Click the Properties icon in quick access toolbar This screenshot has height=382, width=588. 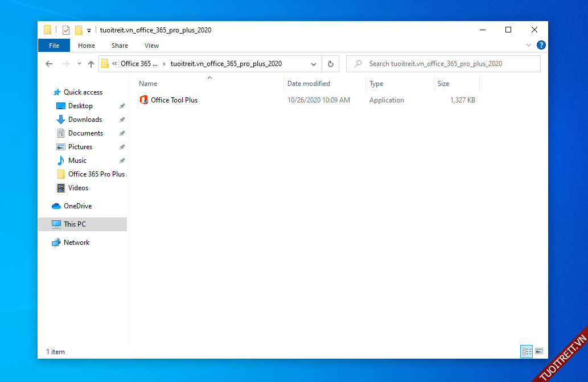click(66, 30)
